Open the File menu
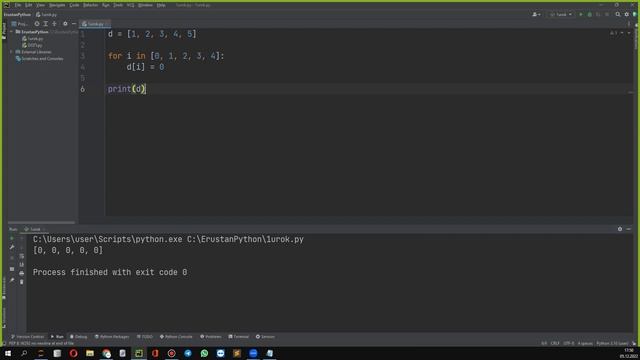Viewport: 640px width, 360px height. [18, 5]
